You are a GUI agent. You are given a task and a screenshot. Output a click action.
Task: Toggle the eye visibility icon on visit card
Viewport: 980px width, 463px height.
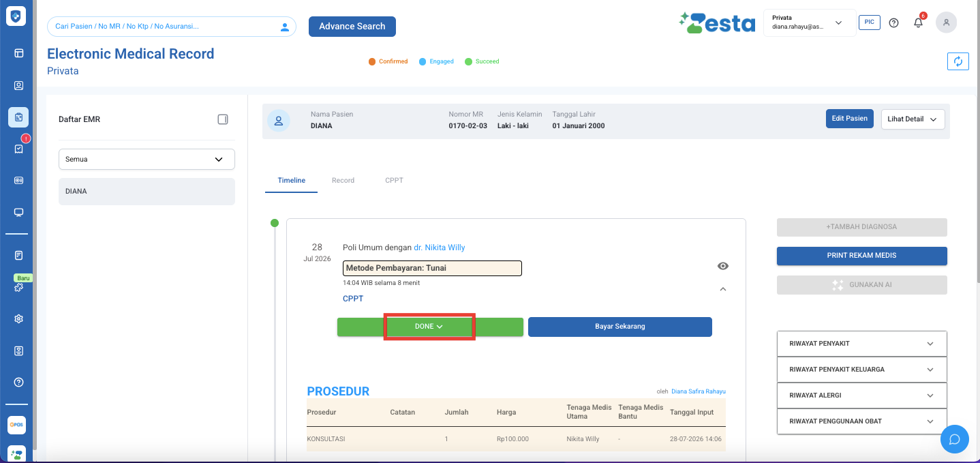(x=723, y=266)
